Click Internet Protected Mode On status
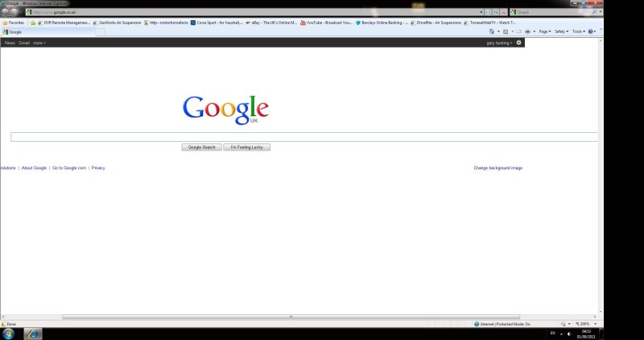The height and width of the screenshot is (340, 644). (x=502, y=324)
